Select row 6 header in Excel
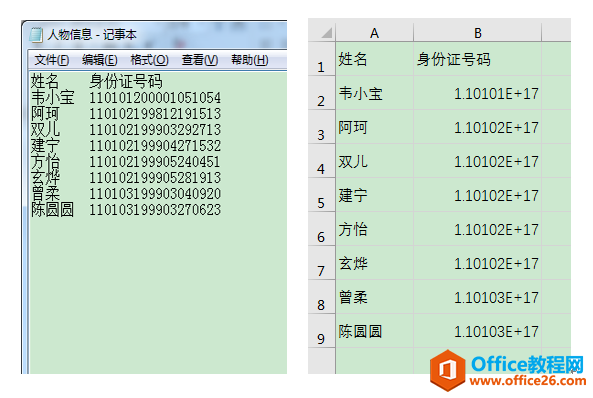The image size is (593, 398). [x=321, y=229]
